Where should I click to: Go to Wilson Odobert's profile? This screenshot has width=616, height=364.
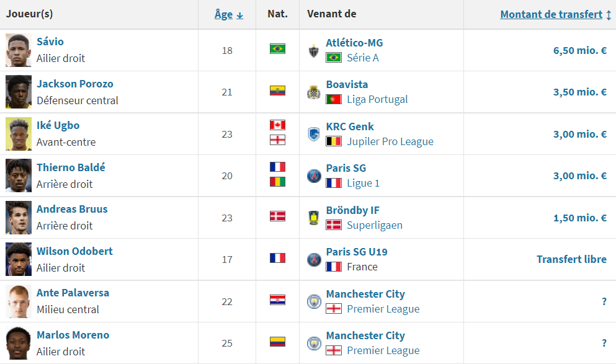pyautogui.click(x=74, y=251)
